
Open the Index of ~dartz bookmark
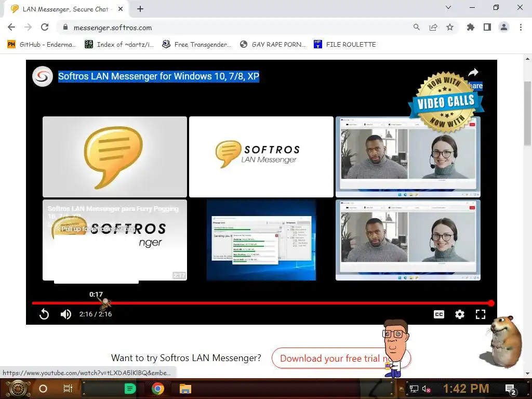click(119, 45)
